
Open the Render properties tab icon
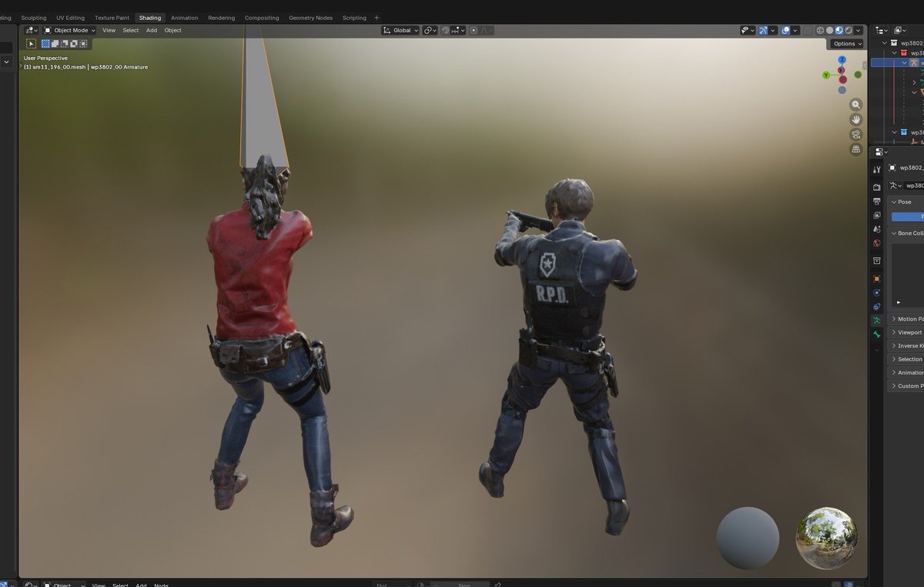876,187
